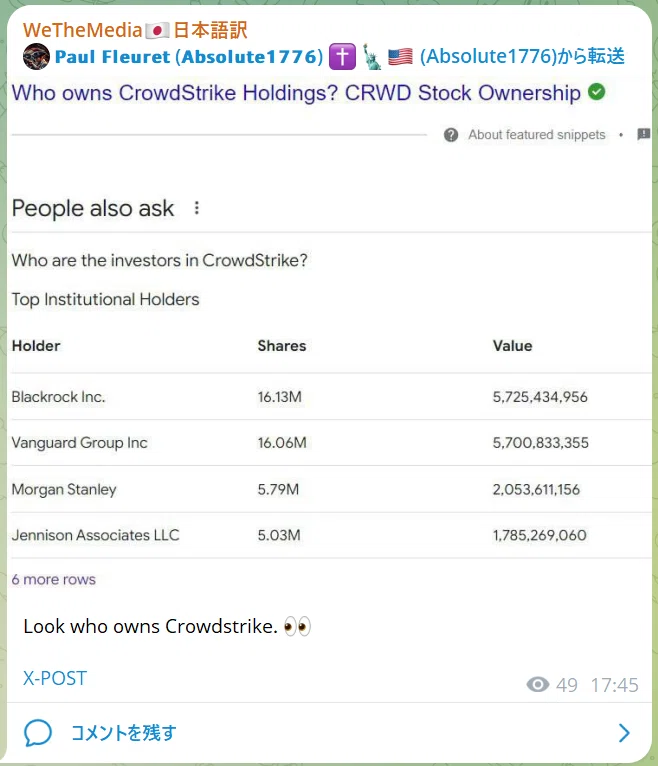This screenshot has width=658, height=766.
Task: Click the コメントを残す leave comment button
Action: tap(124, 733)
